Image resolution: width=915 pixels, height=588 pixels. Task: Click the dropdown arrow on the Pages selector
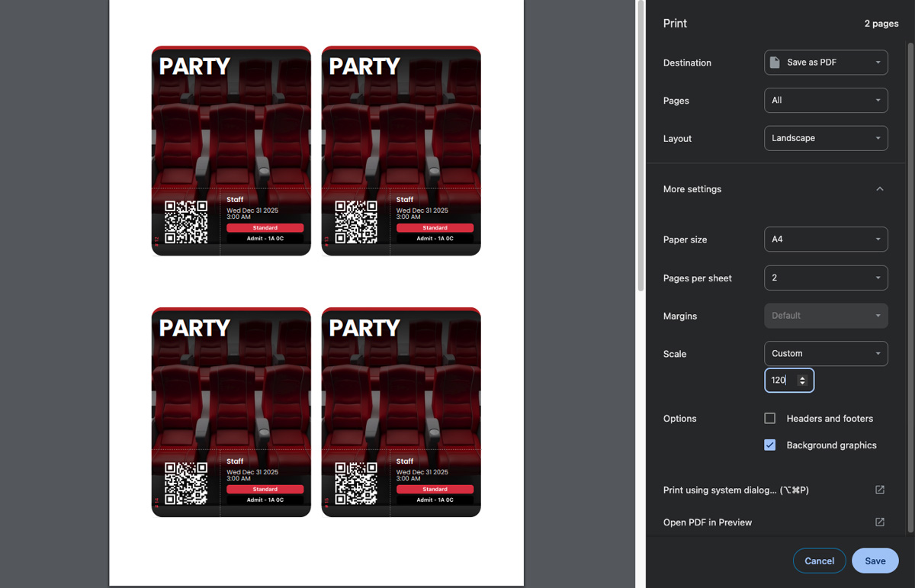point(878,100)
